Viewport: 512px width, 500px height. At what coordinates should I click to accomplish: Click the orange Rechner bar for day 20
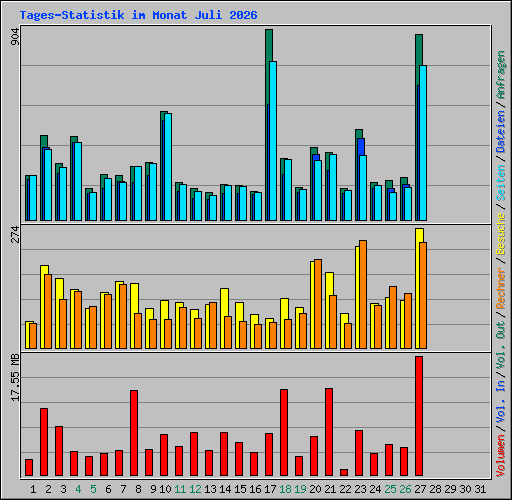click(318, 304)
